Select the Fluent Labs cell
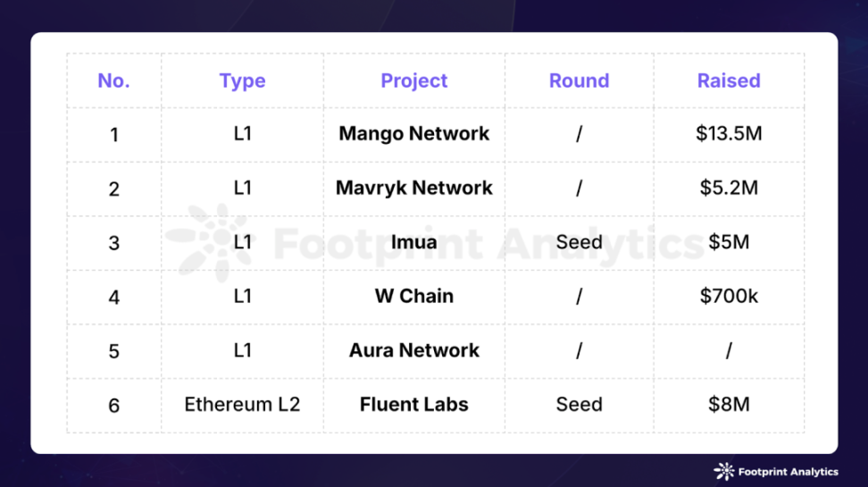This screenshot has width=868, height=487. click(x=414, y=405)
